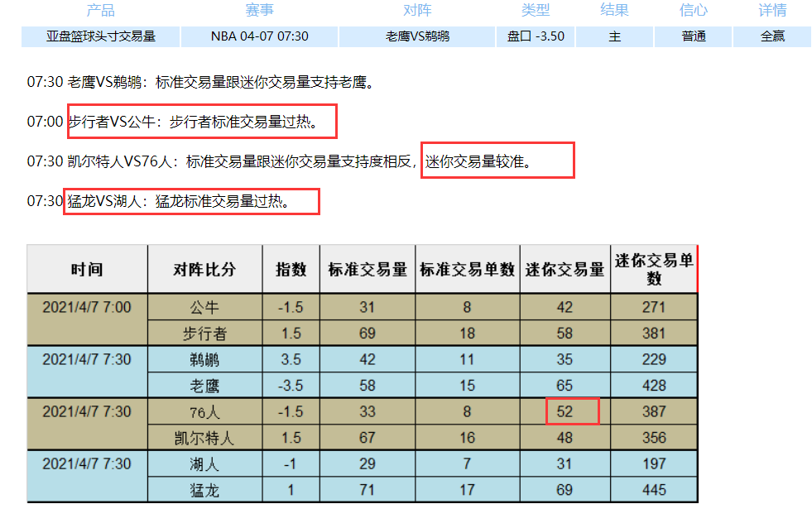Viewport: 812px width, 528px height.
Task: Click the 迷你交易单数 table header
Action: point(654,269)
